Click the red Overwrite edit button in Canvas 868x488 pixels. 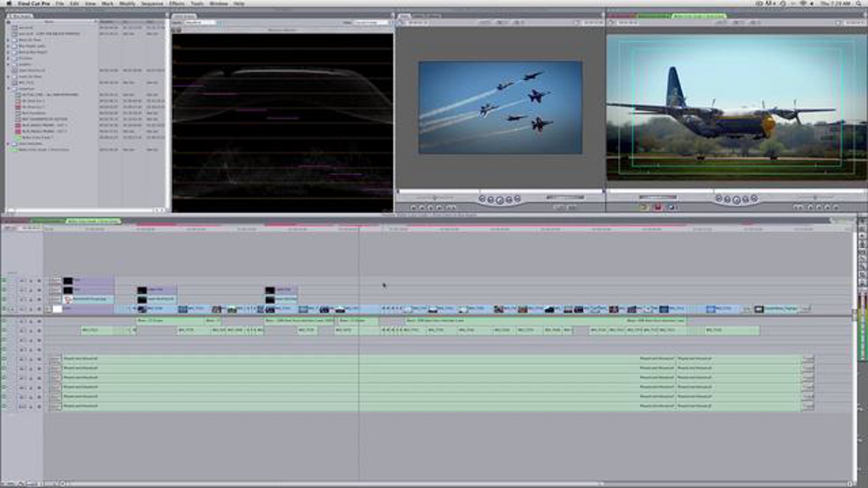pos(658,207)
